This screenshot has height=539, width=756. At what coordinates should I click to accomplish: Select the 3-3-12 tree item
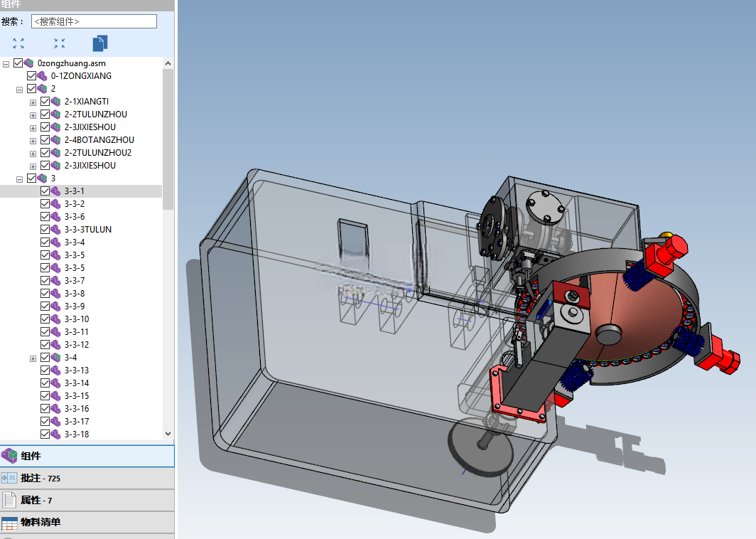click(x=77, y=345)
